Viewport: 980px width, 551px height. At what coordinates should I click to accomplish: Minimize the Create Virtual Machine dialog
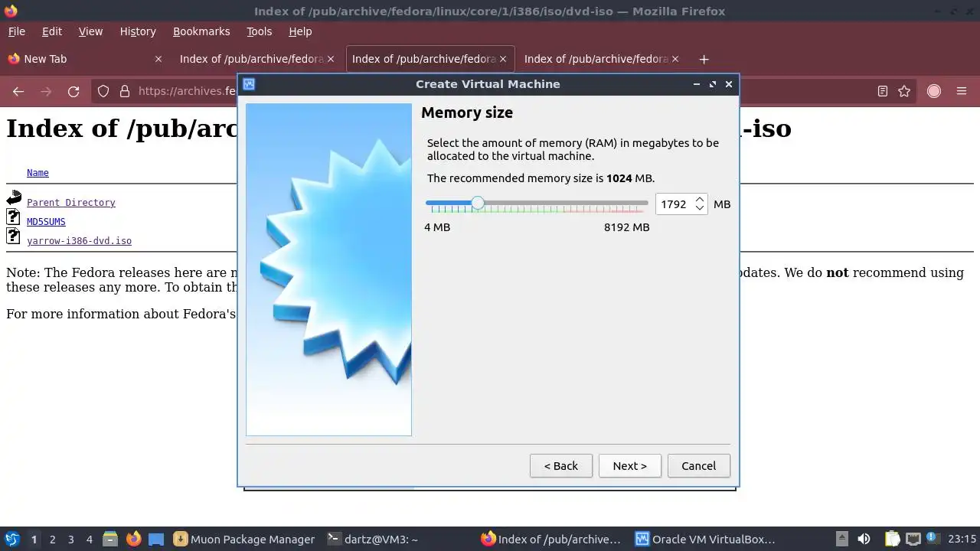[x=697, y=84]
